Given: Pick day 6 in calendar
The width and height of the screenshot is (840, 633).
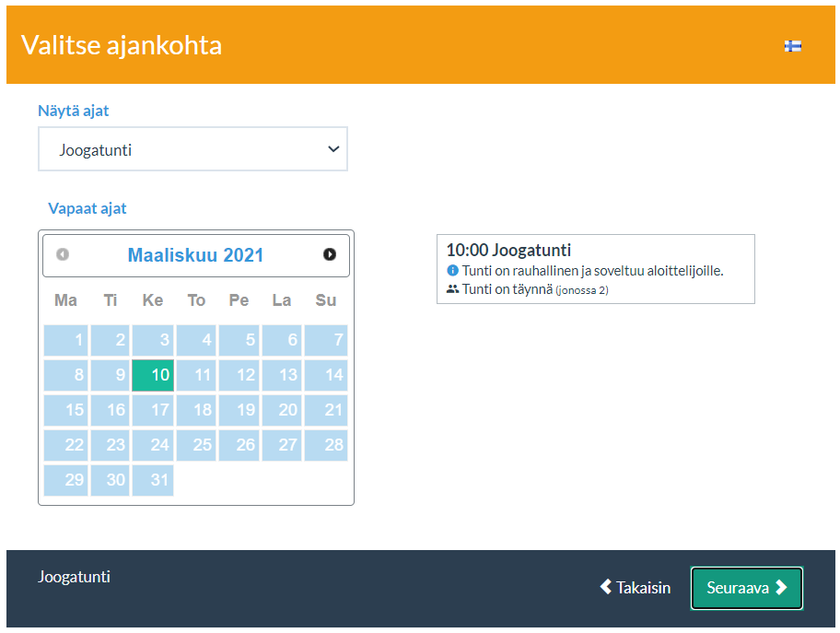Looking at the screenshot, I should 282,340.
